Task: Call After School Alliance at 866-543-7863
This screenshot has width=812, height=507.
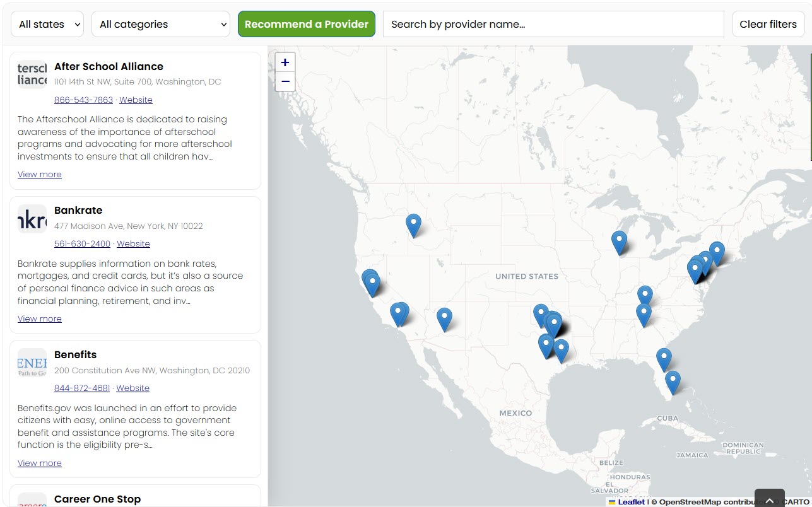Action: [x=83, y=100]
